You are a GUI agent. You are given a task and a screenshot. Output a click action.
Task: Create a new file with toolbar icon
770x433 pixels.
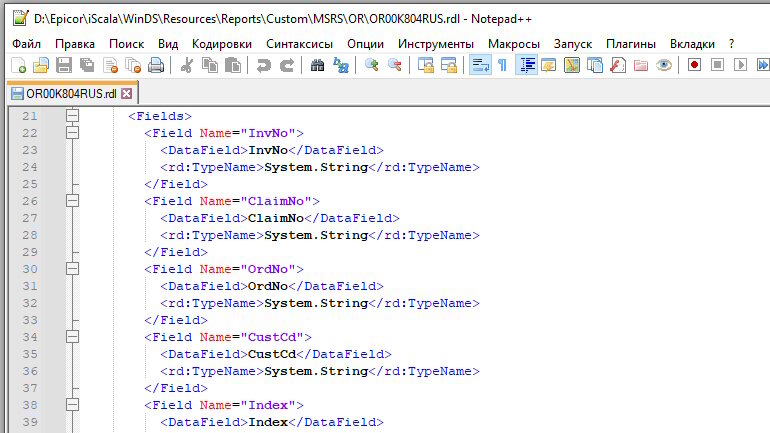tap(19, 65)
